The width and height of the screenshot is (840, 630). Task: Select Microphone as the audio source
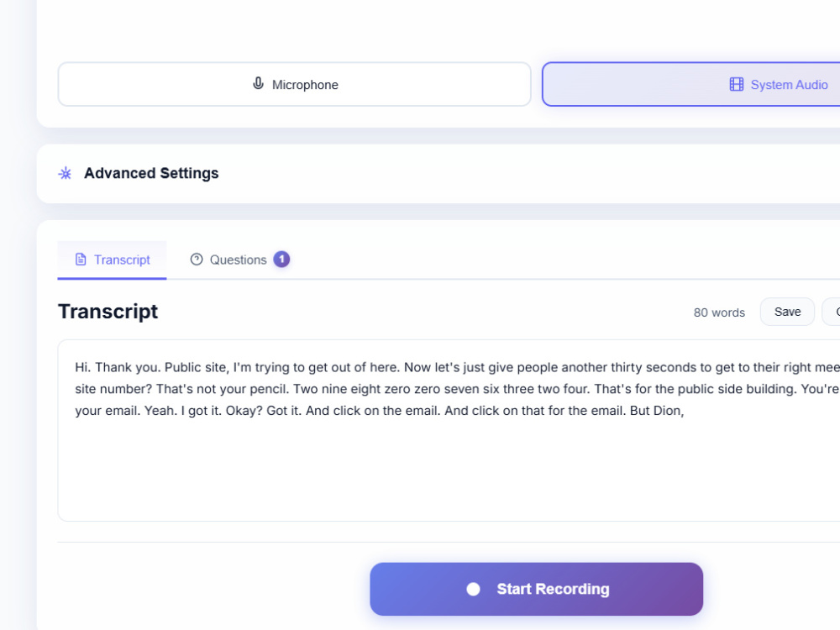(x=295, y=84)
